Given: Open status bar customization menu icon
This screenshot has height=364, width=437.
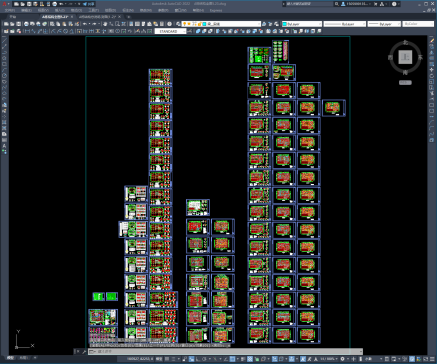Looking at the screenshot, I should pos(432,359).
